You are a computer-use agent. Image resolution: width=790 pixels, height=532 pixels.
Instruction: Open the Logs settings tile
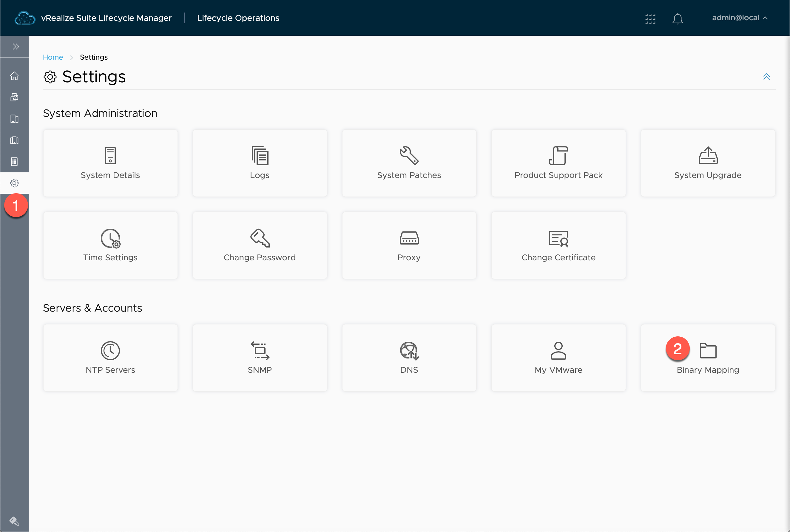[260, 163]
